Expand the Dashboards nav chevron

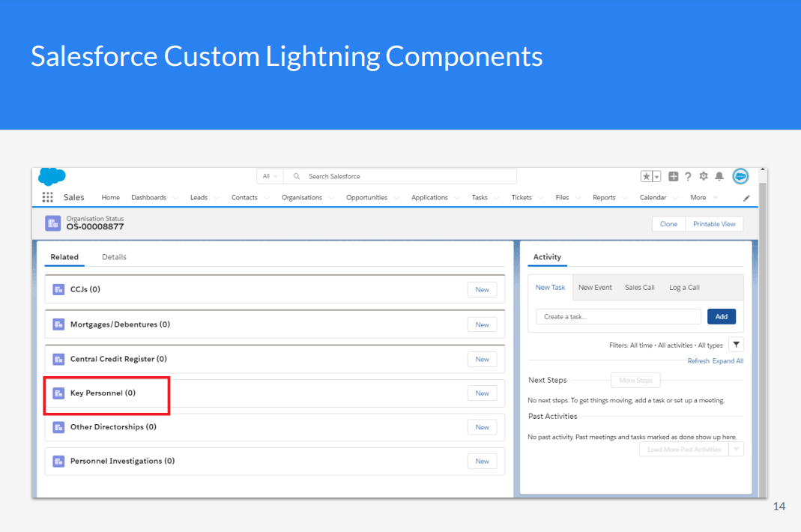pyautogui.click(x=175, y=198)
